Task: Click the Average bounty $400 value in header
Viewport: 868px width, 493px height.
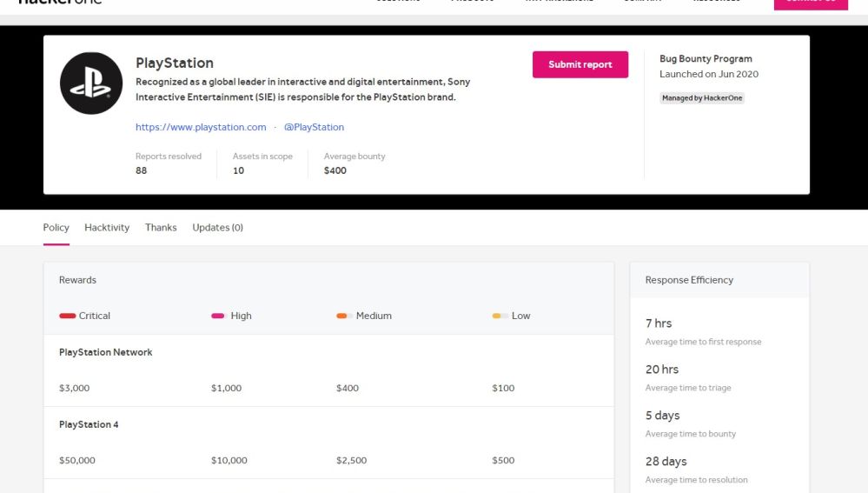Action: [x=335, y=170]
